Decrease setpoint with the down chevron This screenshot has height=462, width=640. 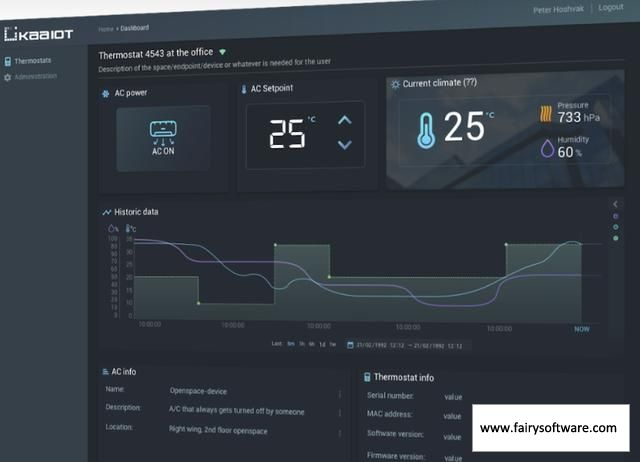click(x=345, y=144)
